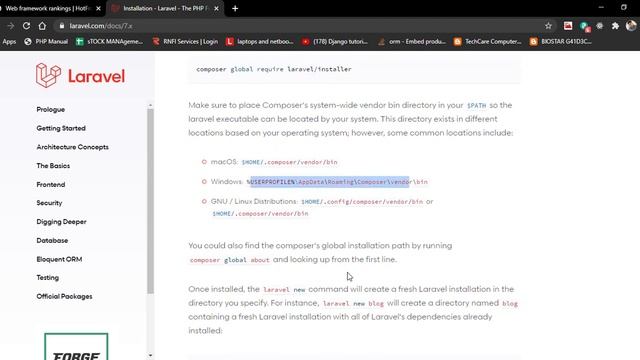The height and width of the screenshot is (360, 640).
Task: Open the Chrome extensions puzzle icon
Action: click(x=615, y=26)
